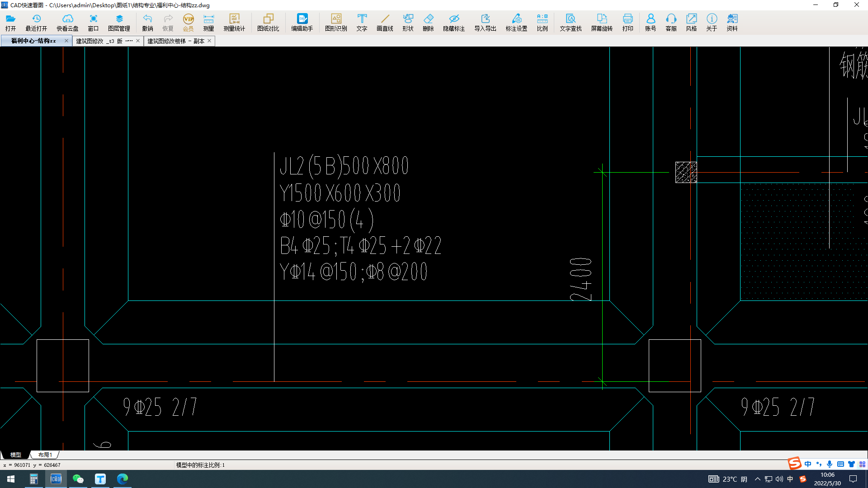Click the B4Φ25;T4Φ25+2Φ22 rebar text
The width and height of the screenshot is (868, 488).
pyautogui.click(x=360, y=246)
